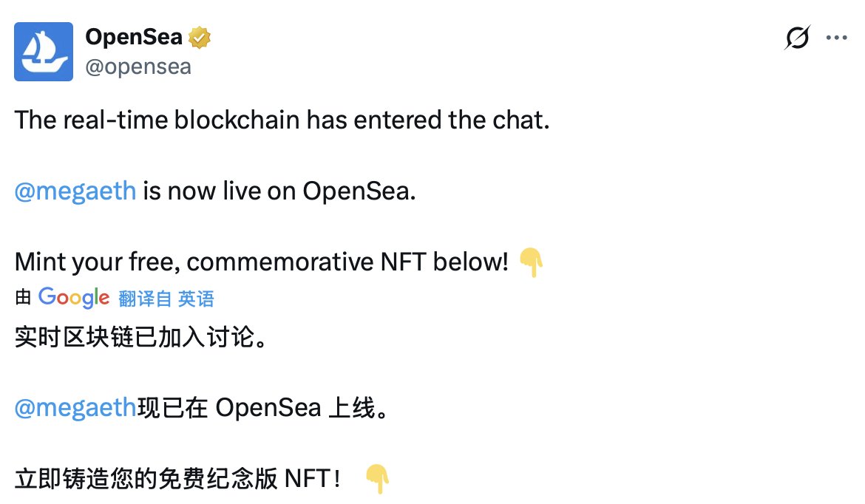Click the pointing-down emoji after "NFT below!"

(x=532, y=262)
